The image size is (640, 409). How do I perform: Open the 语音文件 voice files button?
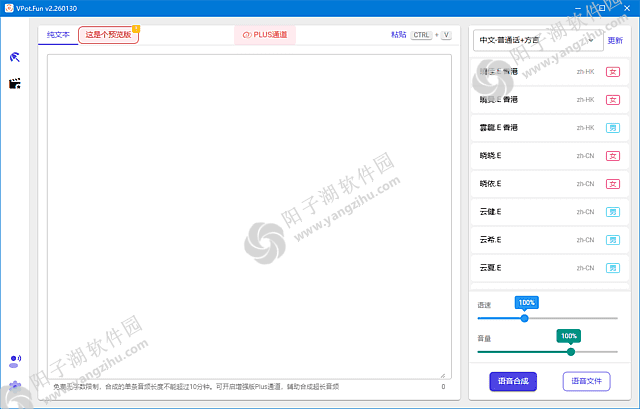(587, 381)
